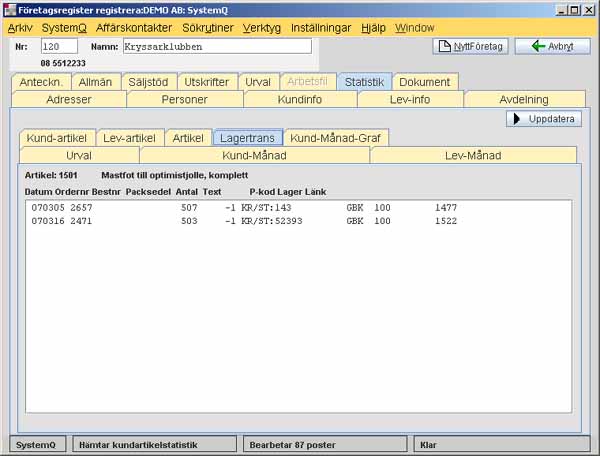
Task: Click the Artikel: 1501 label
Action: tap(51, 175)
